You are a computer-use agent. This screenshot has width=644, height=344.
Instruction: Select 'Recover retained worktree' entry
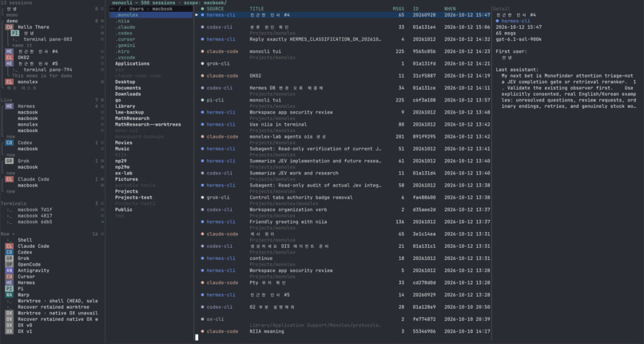[x=54, y=307]
